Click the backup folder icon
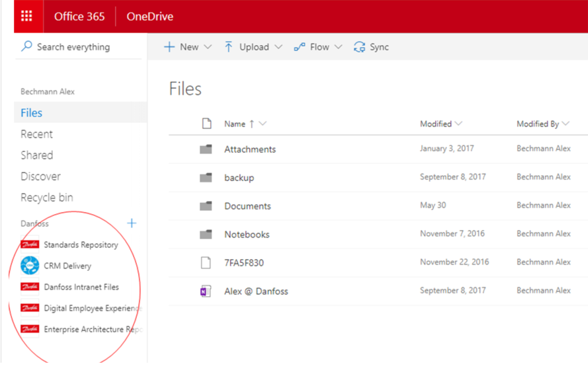Viewport: 588px width, 366px height. pyautogui.click(x=206, y=177)
